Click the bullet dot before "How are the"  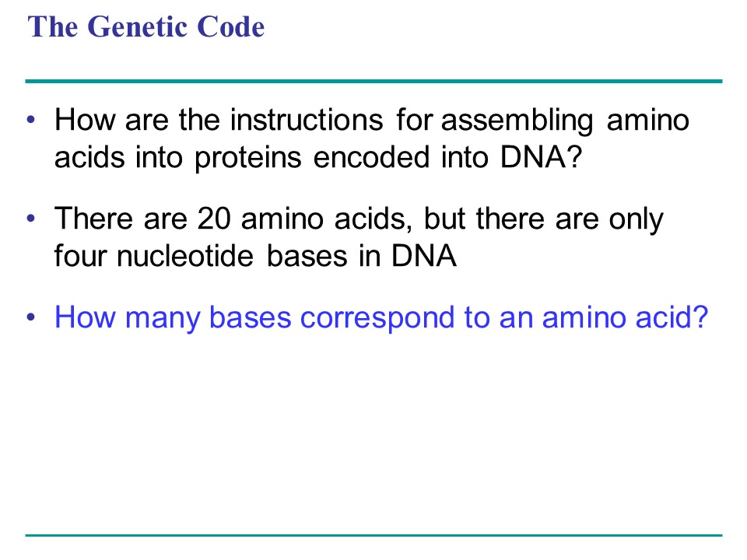(31, 121)
